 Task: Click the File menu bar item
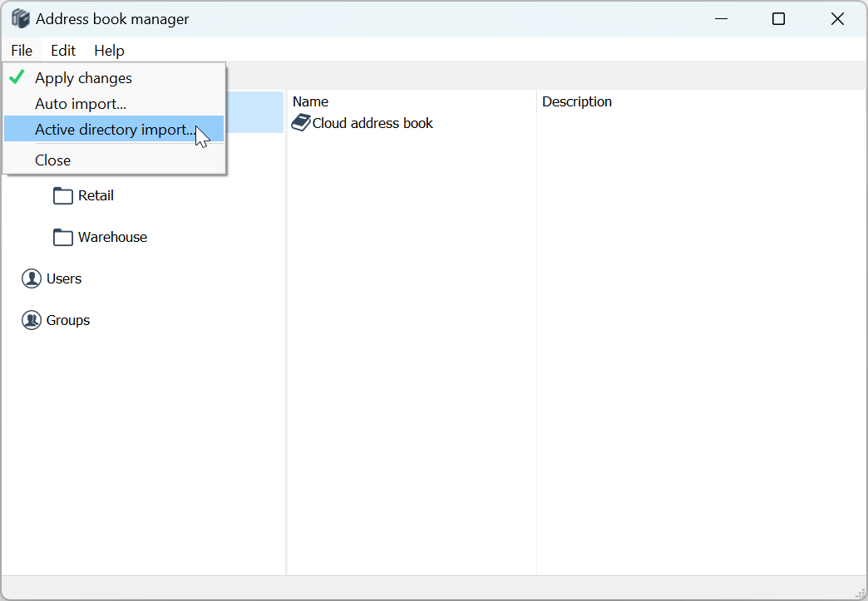(x=22, y=51)
